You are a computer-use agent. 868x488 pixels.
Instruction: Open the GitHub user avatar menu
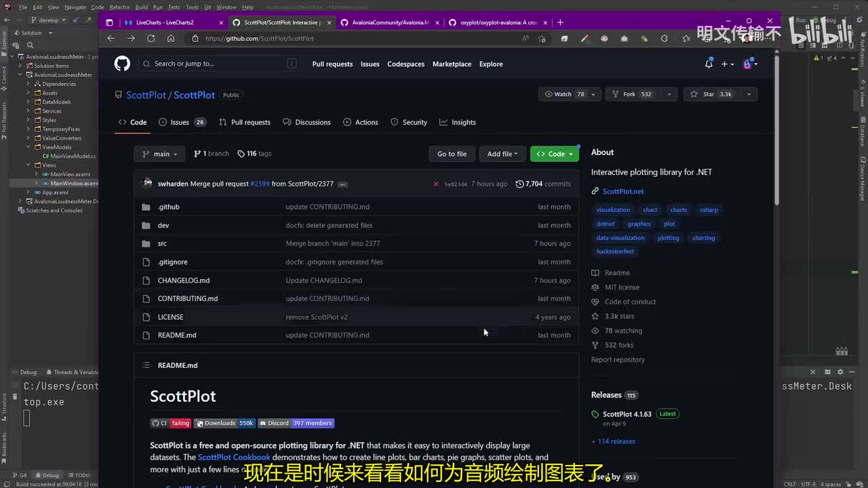click(750, 64)
